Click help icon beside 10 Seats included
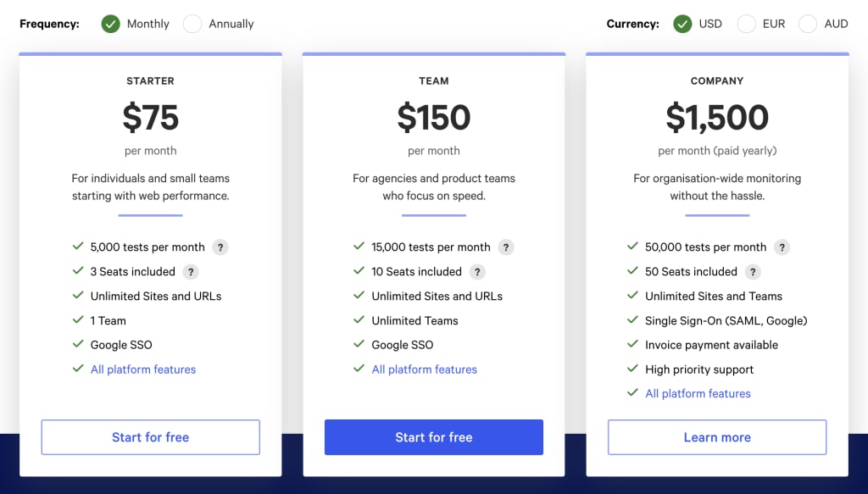This screenshot has width=868, height=494. 477,272
